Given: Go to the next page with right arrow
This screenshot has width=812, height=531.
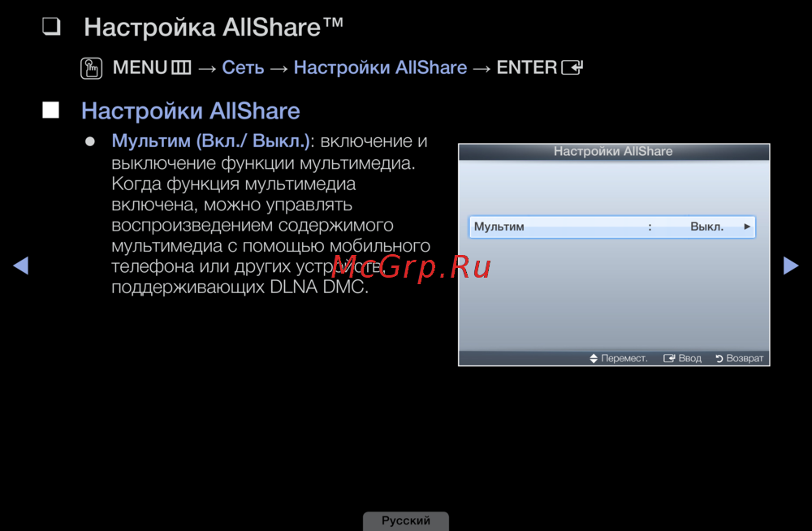Looking at the screenshot, I should click(790, 265).
